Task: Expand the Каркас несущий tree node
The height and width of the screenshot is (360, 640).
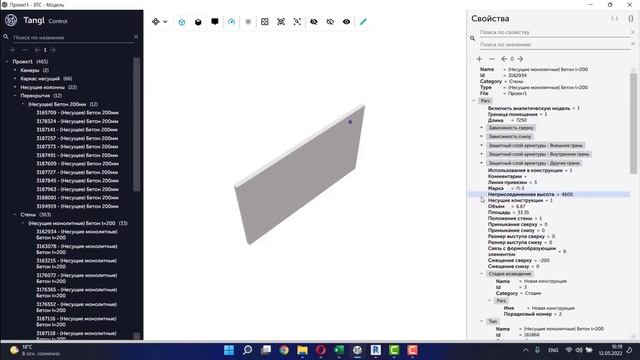Action: coord(15,79)
